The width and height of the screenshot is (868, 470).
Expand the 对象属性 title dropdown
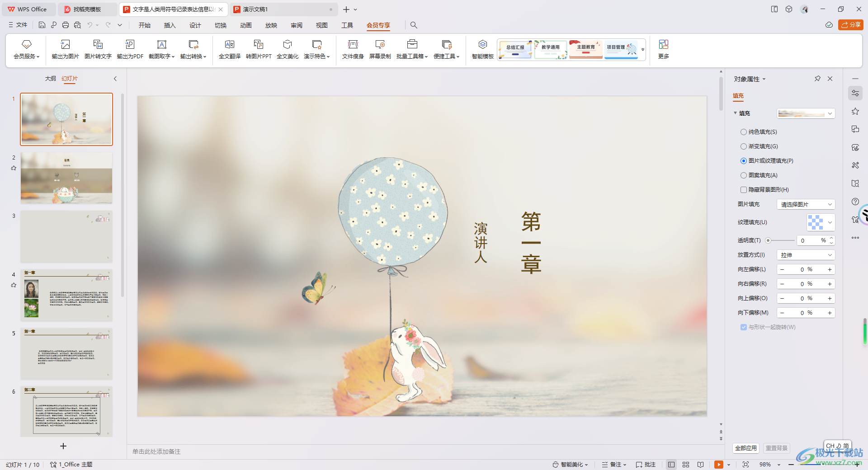coord(764,79)
